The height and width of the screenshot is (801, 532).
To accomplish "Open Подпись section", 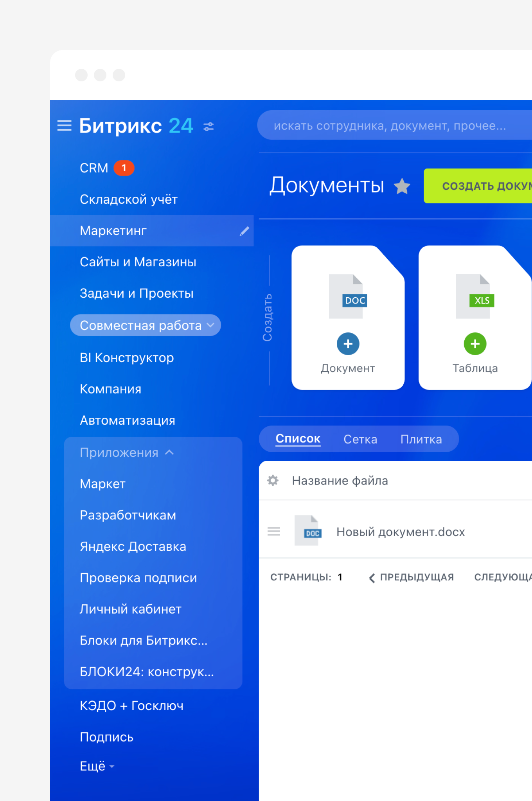I will click(106, 737).
